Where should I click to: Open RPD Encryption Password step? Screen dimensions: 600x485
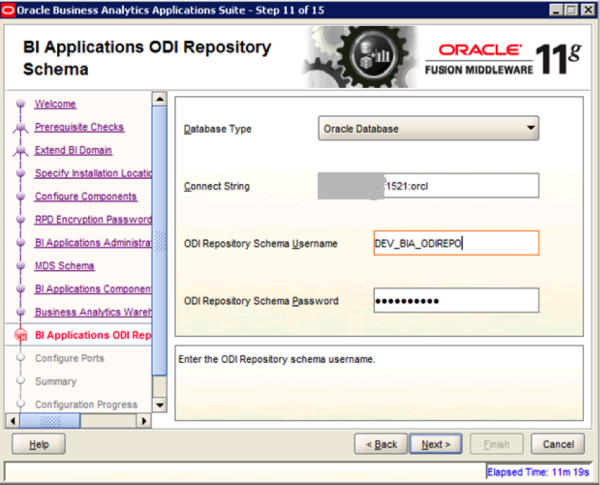pyautogui.click(x=92, y=219)
